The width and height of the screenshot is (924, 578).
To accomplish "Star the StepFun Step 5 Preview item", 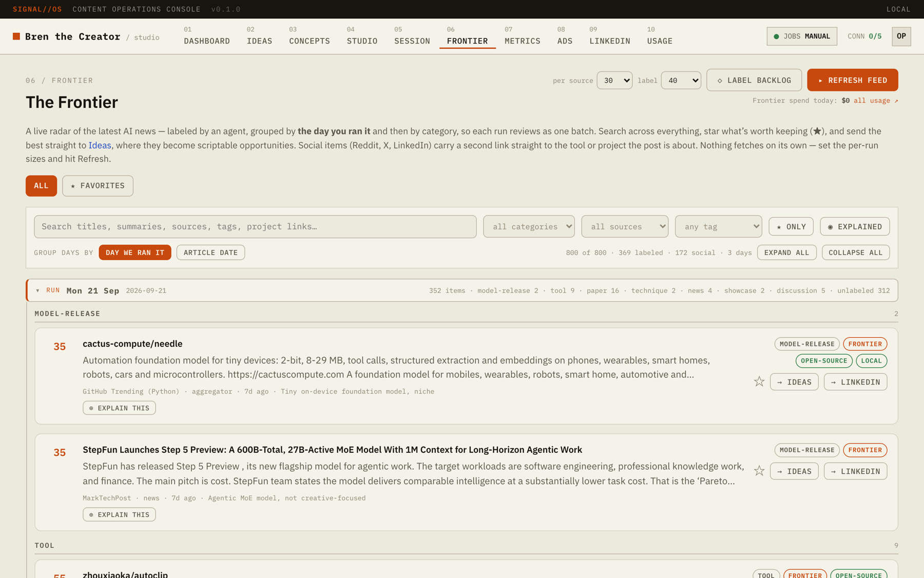I will point(759,471).
